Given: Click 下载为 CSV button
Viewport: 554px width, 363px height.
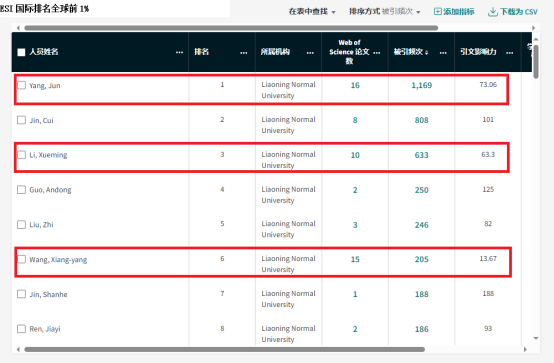Looking at the screenshot, I should coord(513,12).
